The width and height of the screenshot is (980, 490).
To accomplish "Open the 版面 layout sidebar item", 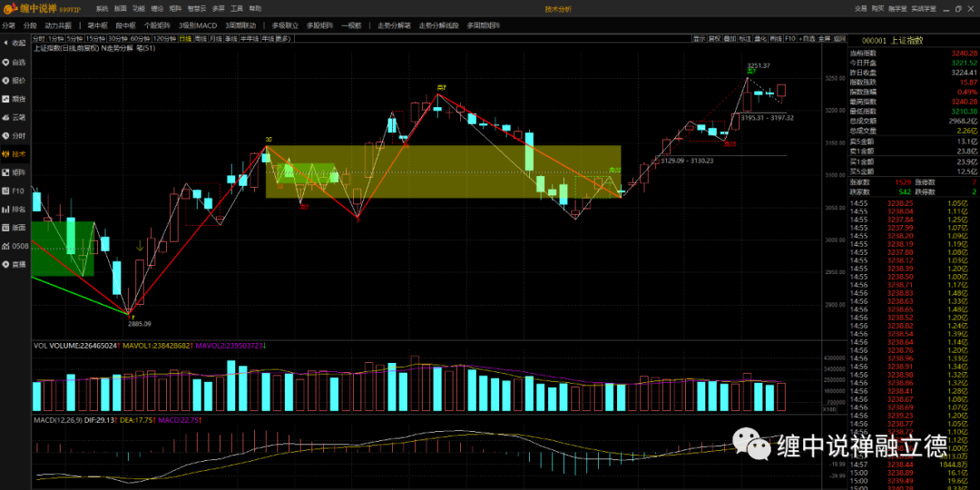I will (x=14, y=228).
